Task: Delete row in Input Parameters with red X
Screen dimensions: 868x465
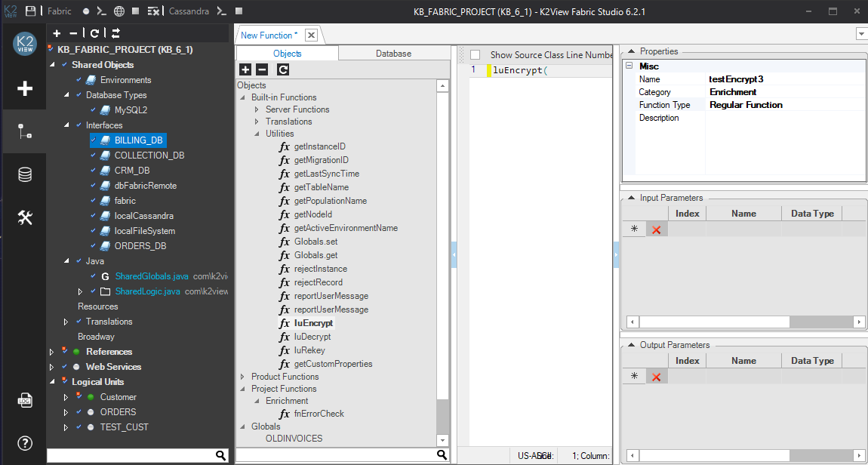Action: pyautogui.click(x=656, y=229)
